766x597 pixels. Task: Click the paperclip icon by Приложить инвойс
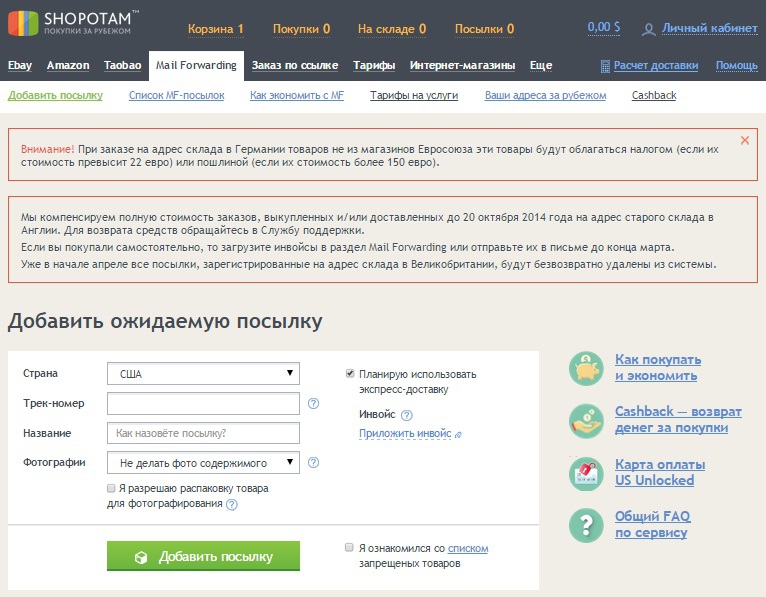(458, 434)
